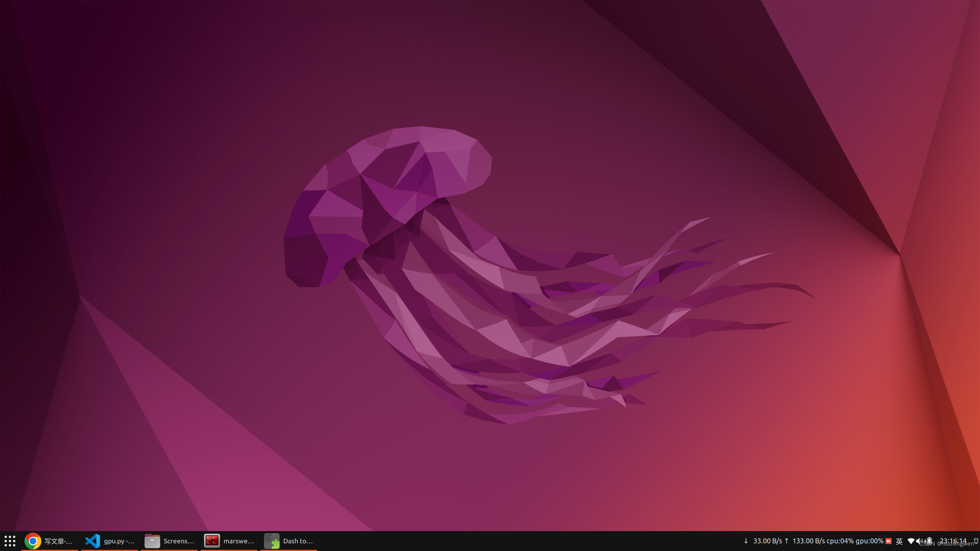The height and width of the screenshot is (551, 980).
Task: Open the Dash to… extensions window
Action: (289, 541)
